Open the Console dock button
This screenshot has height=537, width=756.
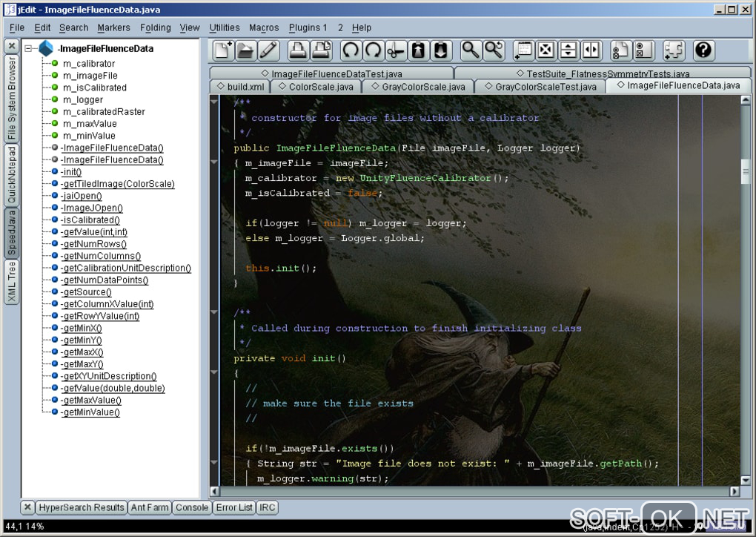191,507
